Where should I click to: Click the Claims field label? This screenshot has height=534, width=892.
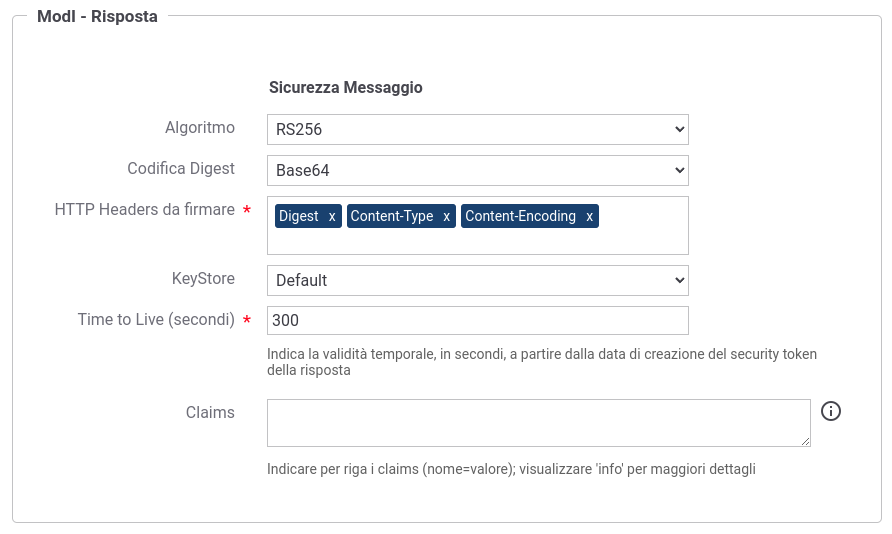tap(210, 412)
